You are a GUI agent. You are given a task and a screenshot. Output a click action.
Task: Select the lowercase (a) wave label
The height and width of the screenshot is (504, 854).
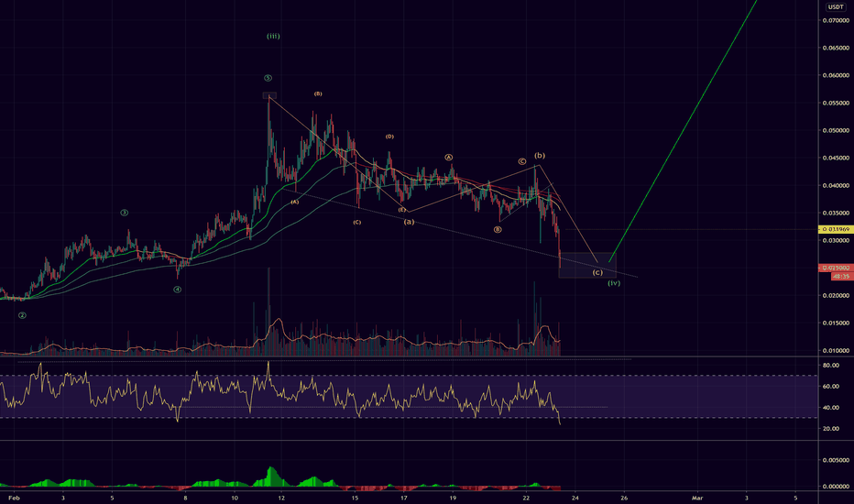click(x=409, y=222)
